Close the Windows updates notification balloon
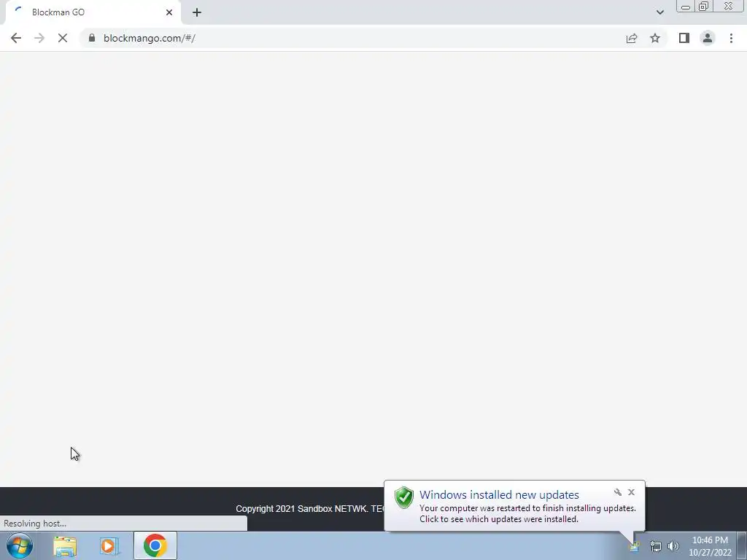 coord(631,492)
